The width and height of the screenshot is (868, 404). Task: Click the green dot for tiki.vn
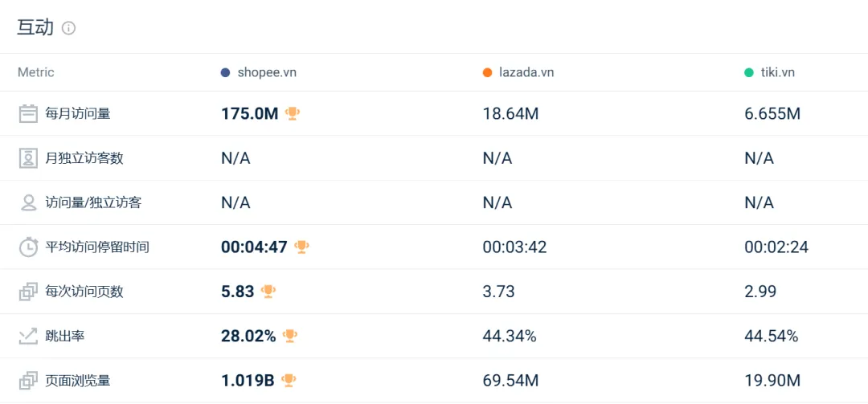(x=749, y=72)
